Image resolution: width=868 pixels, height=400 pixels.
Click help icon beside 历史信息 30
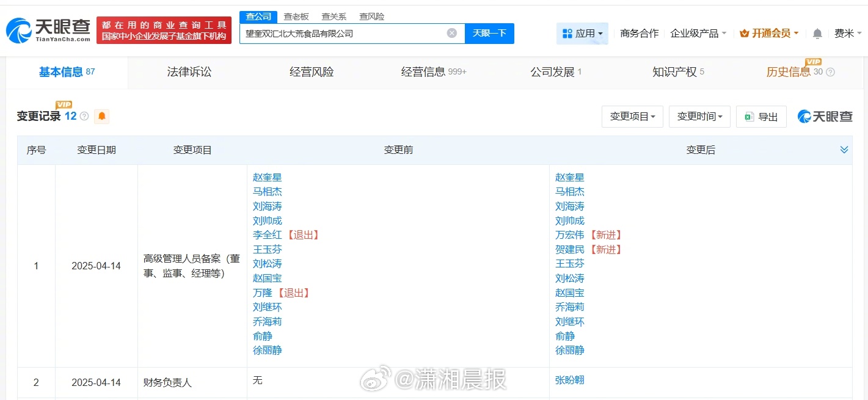pyautogui.click(x=830, y=72)
